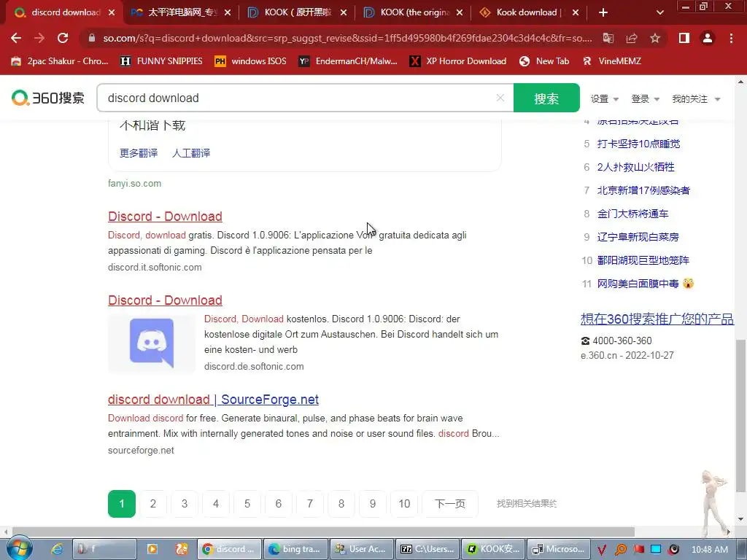
Task: Click the address bar URL
Action: [x=348, y=38]
